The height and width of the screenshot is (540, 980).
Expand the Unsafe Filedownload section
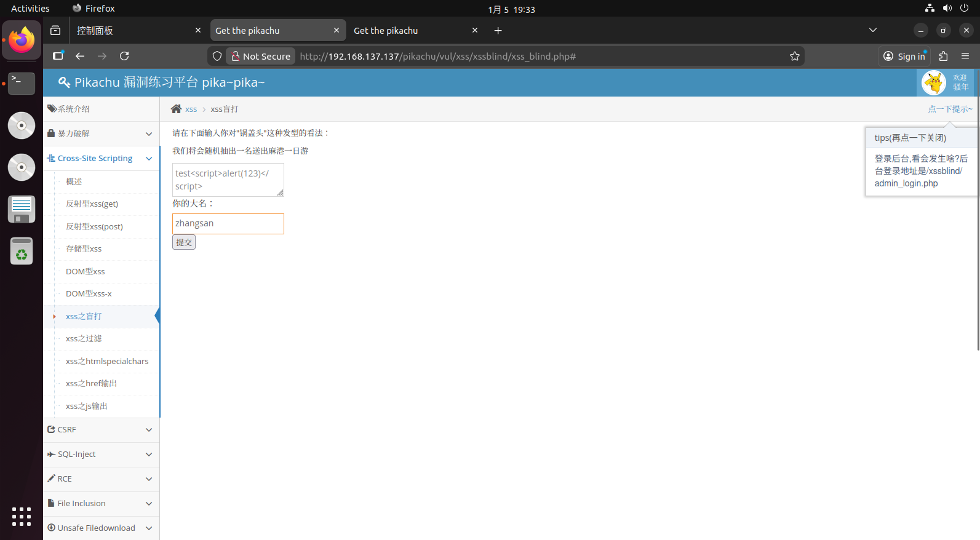(102, 528)
